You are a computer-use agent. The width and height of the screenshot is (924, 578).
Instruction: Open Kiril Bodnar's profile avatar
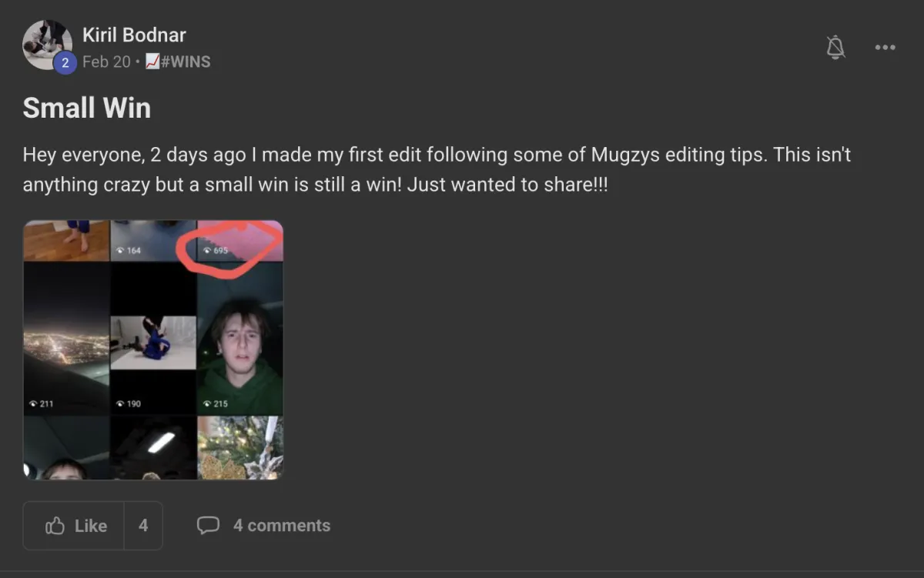(47, 45)
